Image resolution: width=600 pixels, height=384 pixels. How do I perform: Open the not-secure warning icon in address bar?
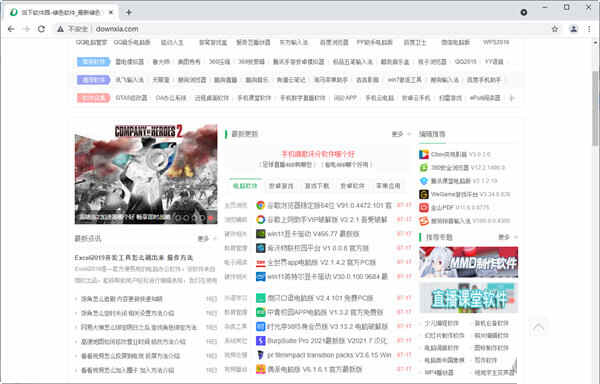tap(60, 29)
